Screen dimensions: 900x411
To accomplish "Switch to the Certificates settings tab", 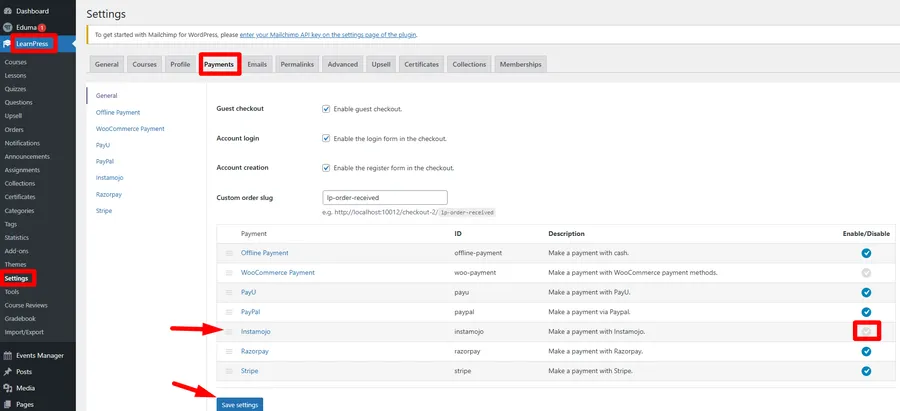I will (421, 64).
